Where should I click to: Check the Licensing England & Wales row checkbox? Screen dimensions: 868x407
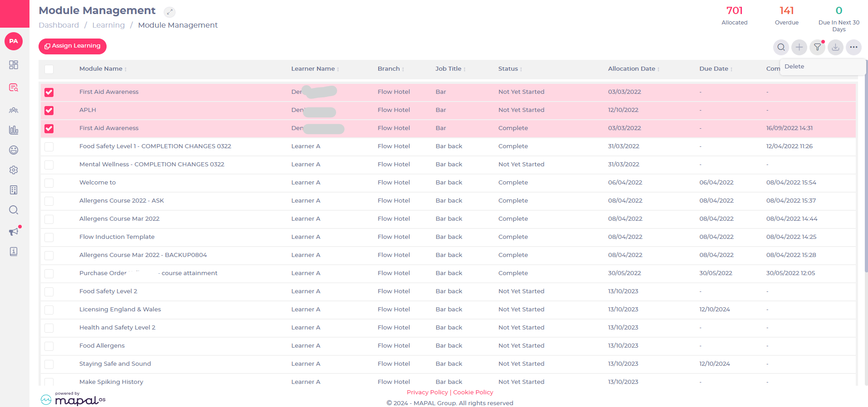point(49,310)
